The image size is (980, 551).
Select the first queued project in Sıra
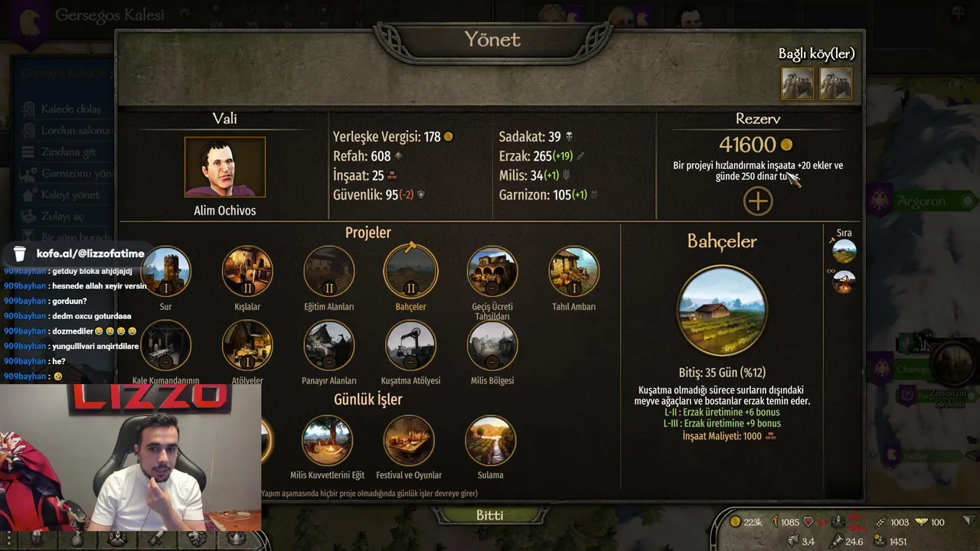[x=844, y=251]
